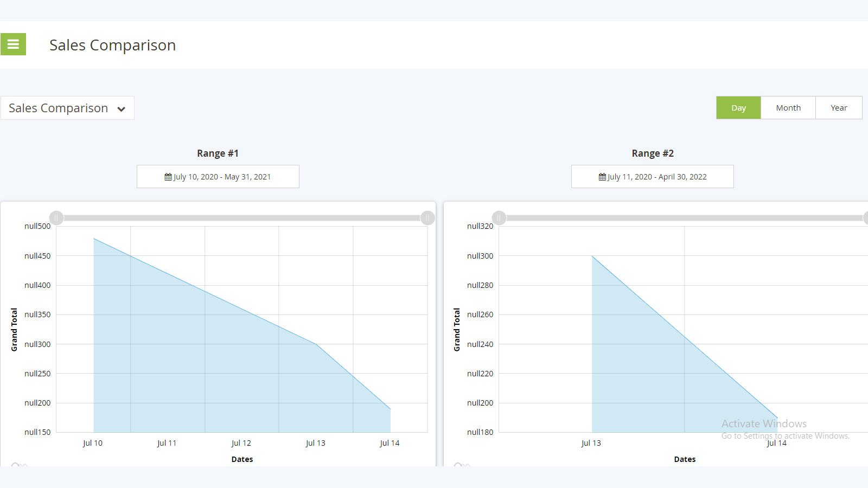Click the calendar icon in Range #1
The height and width of the screenshot is (488, 868).
(168, 177)
